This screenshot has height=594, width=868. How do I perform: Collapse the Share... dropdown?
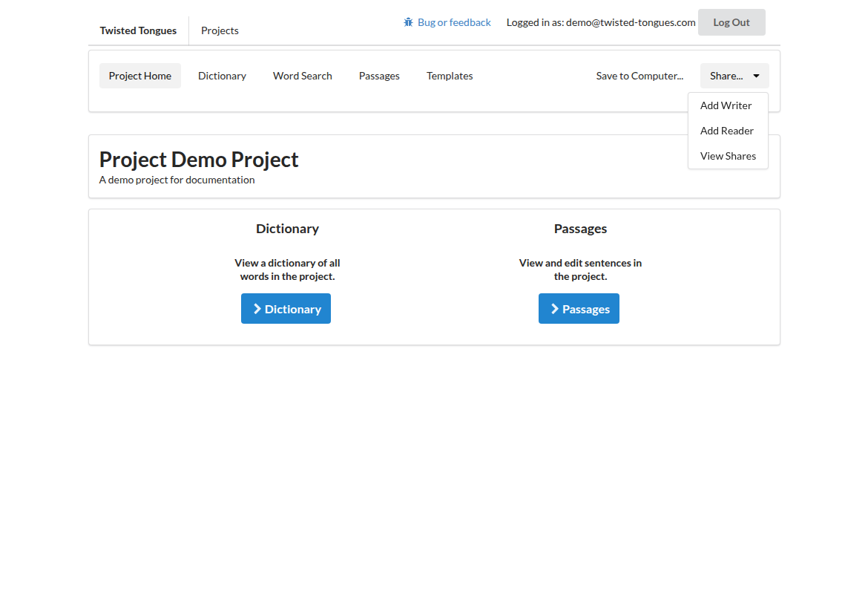tap(734, 76)
